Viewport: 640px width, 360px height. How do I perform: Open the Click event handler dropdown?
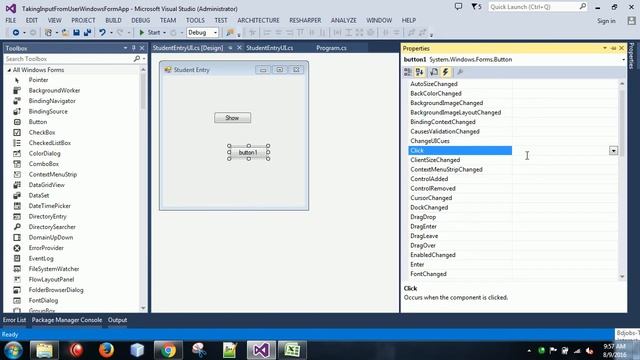click(x=613, y=151)
